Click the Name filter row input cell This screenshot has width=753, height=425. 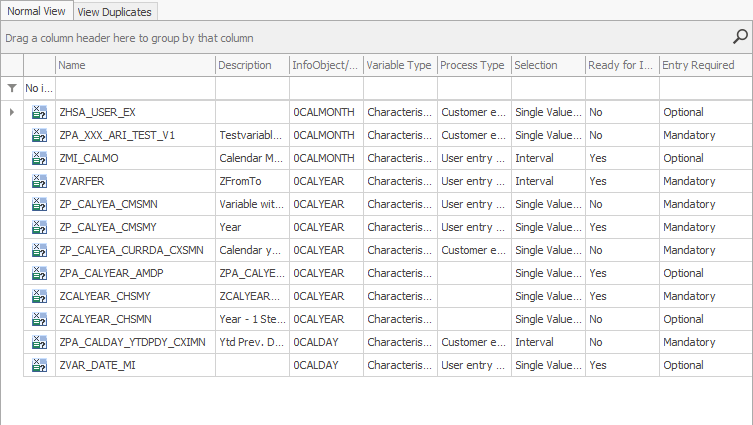[x=134, y=88]
